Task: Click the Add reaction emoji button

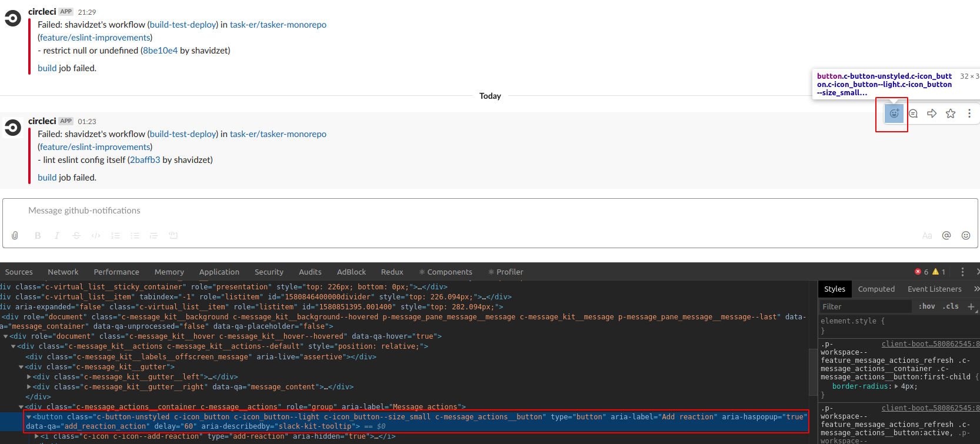Action: (894, 113)
